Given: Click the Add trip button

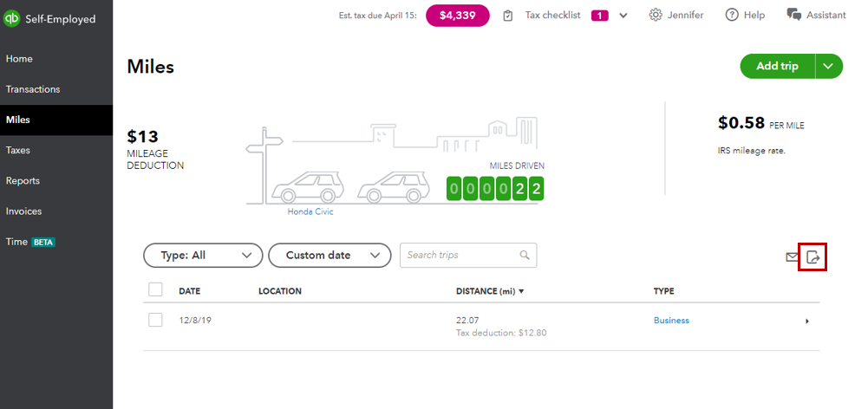Looking at the screenshot, I should pyautogui.click(x=777, y=66).
